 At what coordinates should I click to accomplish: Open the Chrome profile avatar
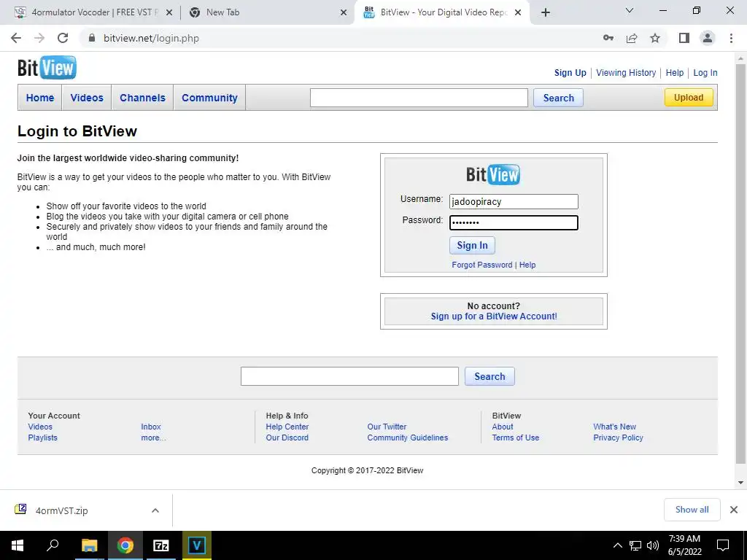tap(708, 38)
